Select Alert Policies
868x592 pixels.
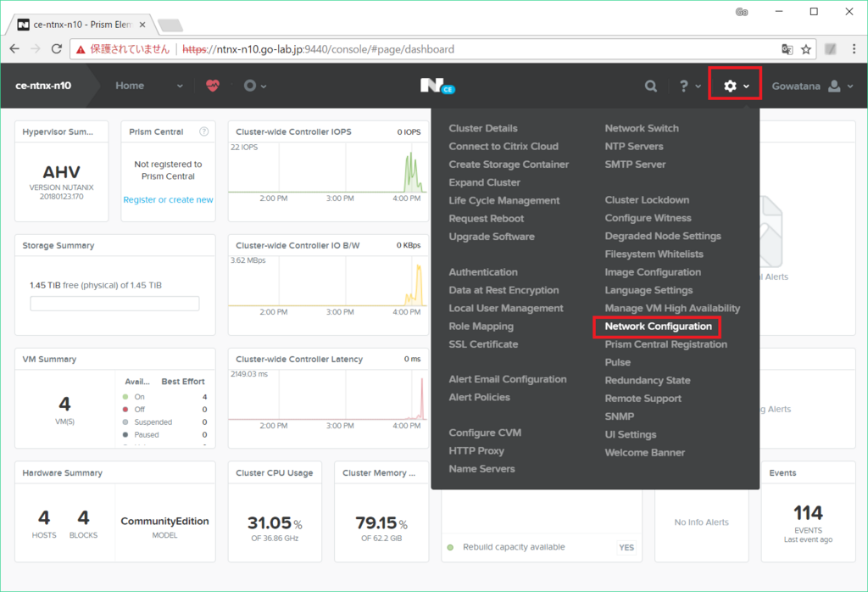click(x=479, y=397)
